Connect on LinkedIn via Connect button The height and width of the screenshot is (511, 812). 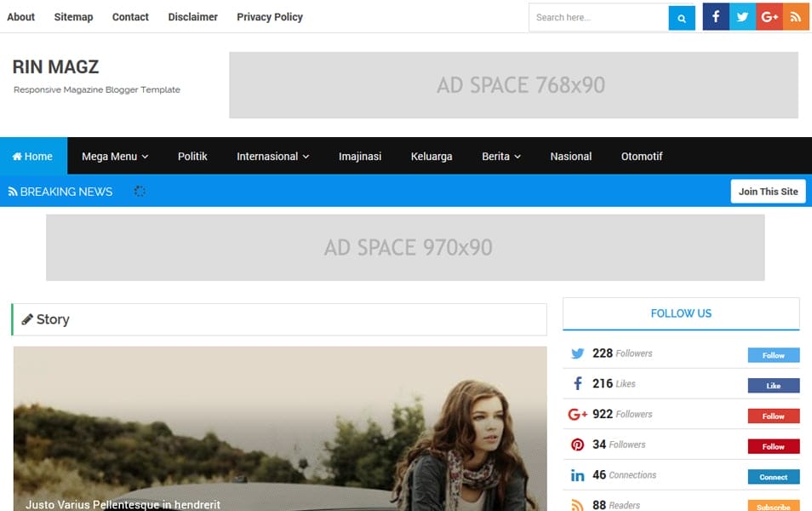click(773, 476)
